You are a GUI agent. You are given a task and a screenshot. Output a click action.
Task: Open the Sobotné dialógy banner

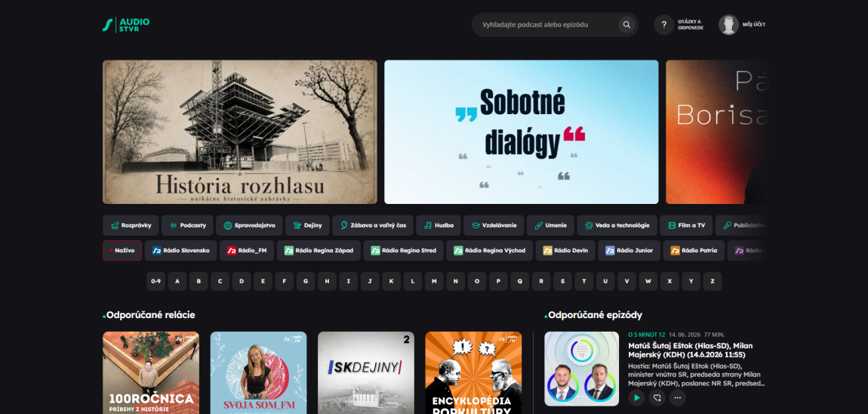[x=522, y=132]
